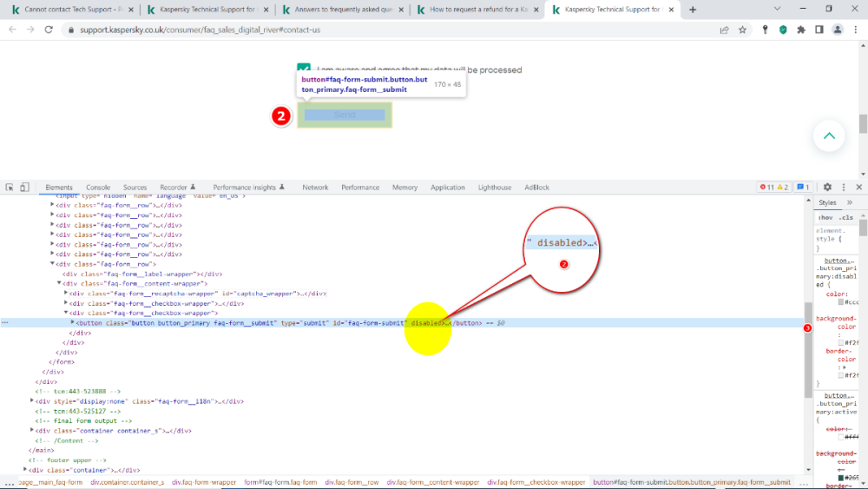
Task: Activate the DevTools inspect element picker
Action: point(10,188)
